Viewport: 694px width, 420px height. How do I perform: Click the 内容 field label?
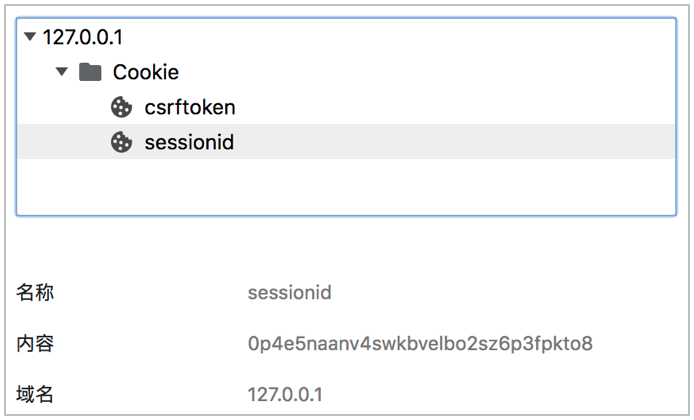[x=35, y=344]
